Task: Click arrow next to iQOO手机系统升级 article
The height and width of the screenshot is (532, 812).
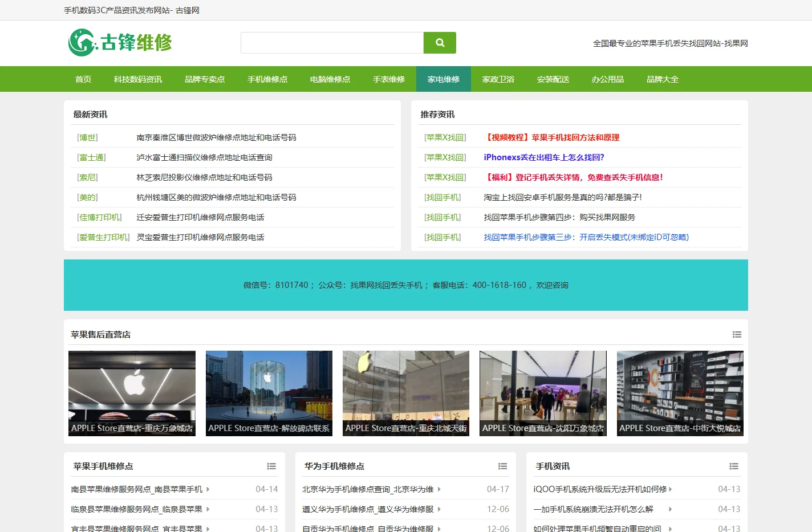Action: pos(671,489)
